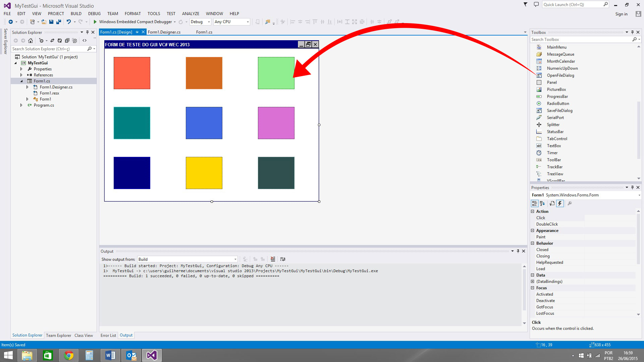Click the Form1.cs in Solution Explorer

tap(42, 81)
